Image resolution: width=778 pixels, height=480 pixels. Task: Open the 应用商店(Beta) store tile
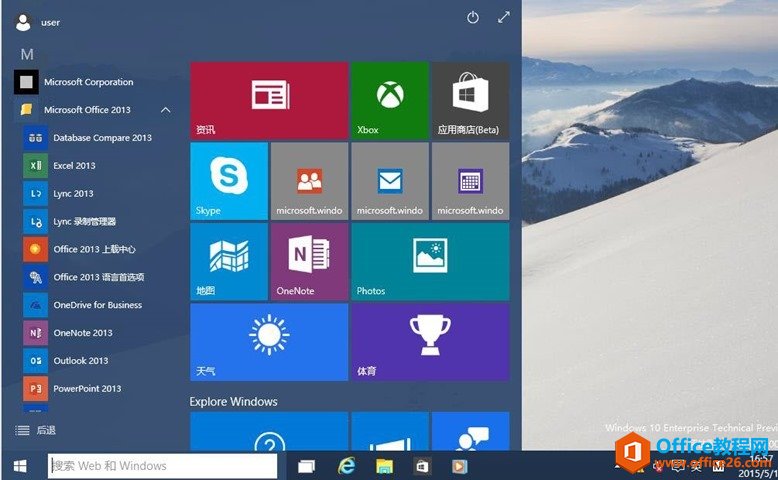pos(470,100)
